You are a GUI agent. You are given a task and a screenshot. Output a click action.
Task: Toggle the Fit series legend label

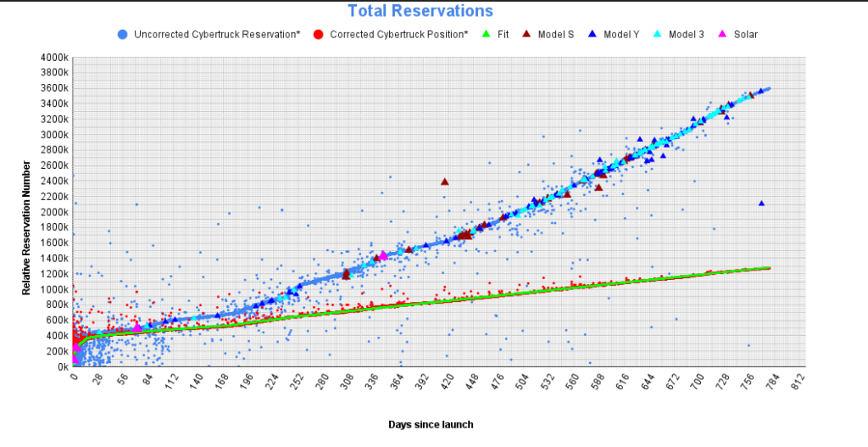(x=504, y=34)
